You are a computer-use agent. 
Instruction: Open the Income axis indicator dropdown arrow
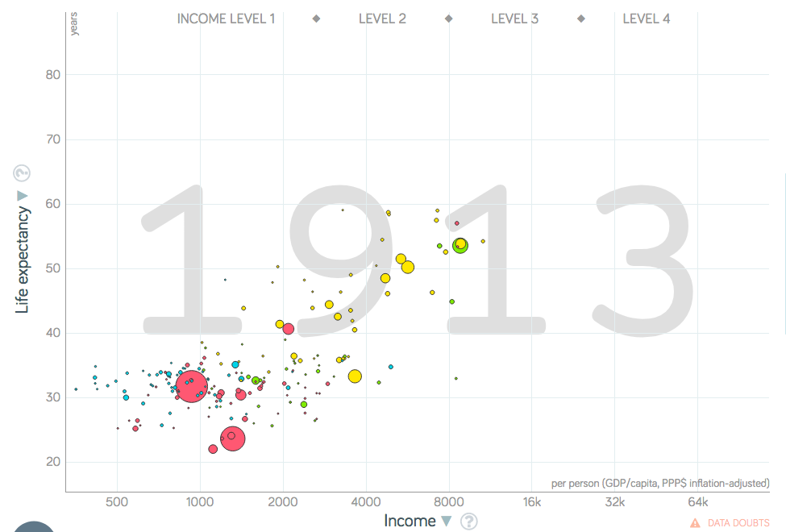click(x=447, y=522)
